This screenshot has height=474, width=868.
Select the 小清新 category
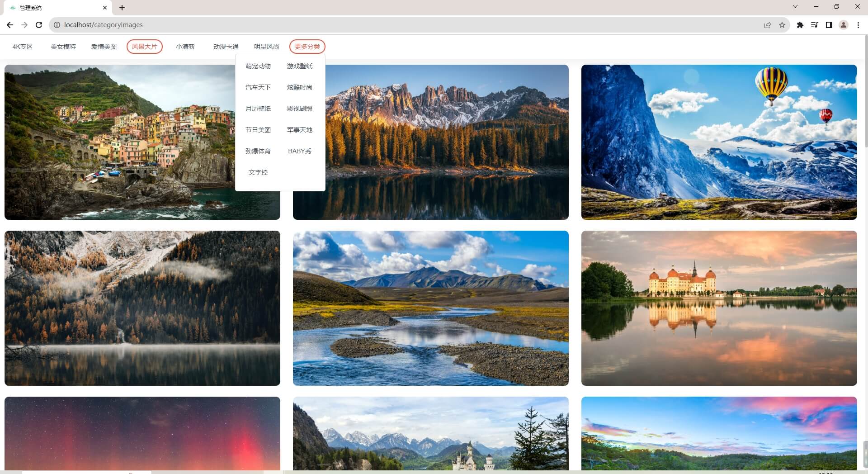(185, 47)
